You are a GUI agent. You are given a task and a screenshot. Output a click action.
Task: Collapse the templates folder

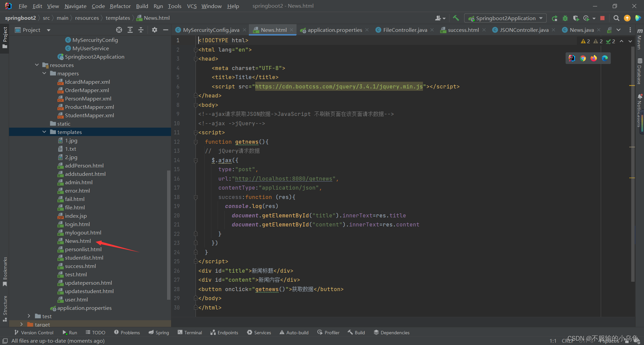44,132
